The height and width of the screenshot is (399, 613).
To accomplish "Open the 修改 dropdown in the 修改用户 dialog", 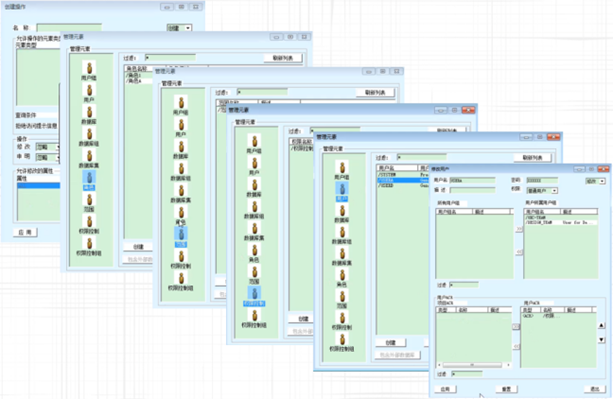I will (595, 181).
